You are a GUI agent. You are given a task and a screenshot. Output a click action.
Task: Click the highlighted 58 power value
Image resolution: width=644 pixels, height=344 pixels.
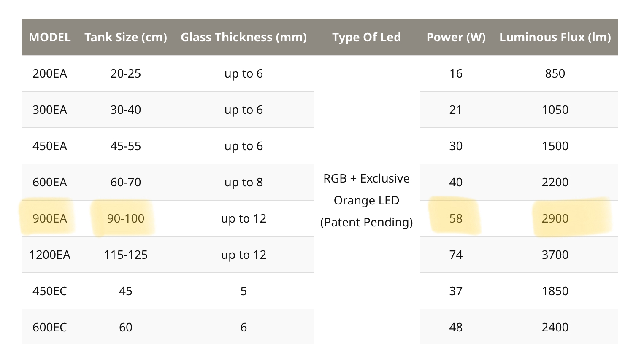[x=456, y=218]
